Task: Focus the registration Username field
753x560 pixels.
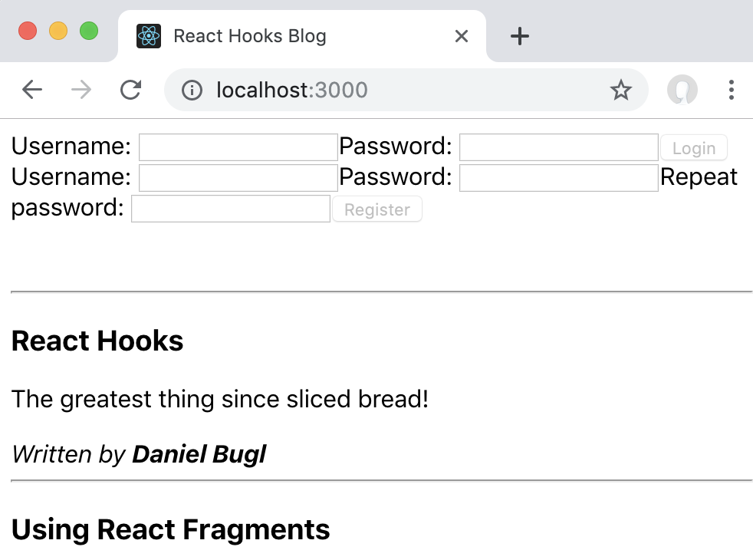Action: 238,178
